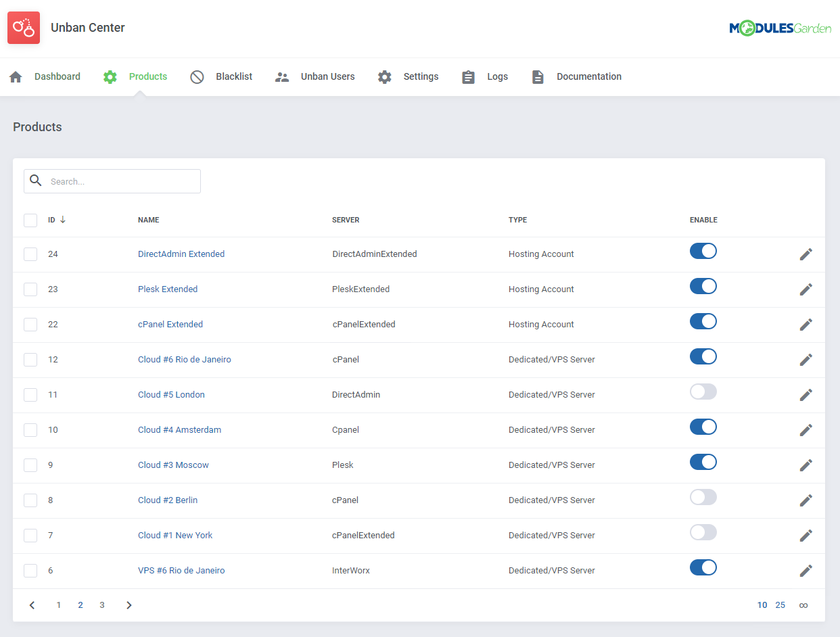Go back using the left pagination chevron
Screen dimensions: 840x637
(x=32, y=605)
